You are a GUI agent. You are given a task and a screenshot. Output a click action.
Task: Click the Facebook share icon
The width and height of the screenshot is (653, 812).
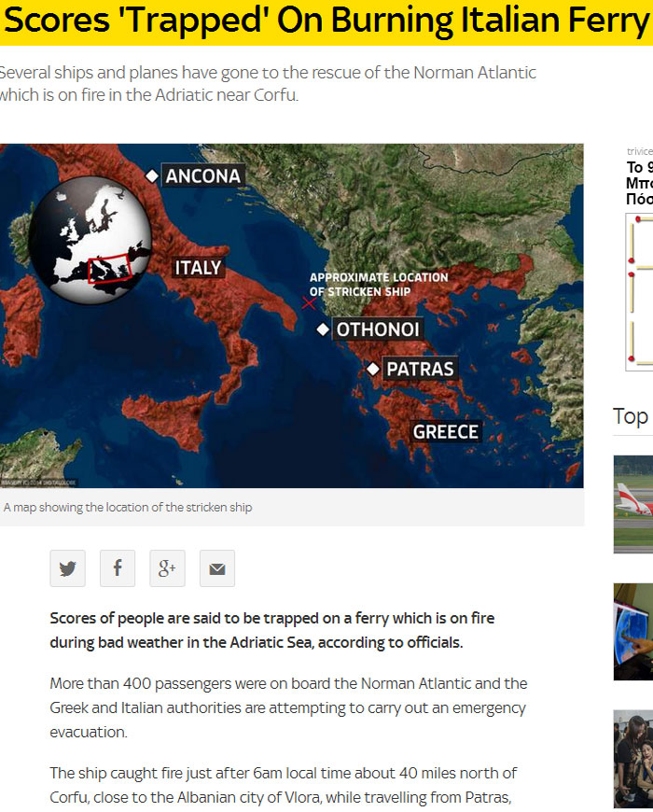(x=118, y=568)
